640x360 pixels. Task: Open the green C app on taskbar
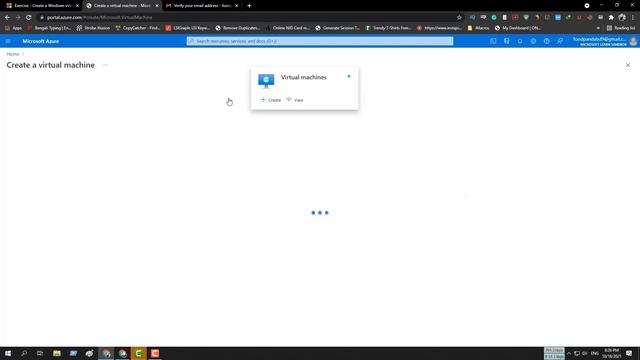click(138, 353)
